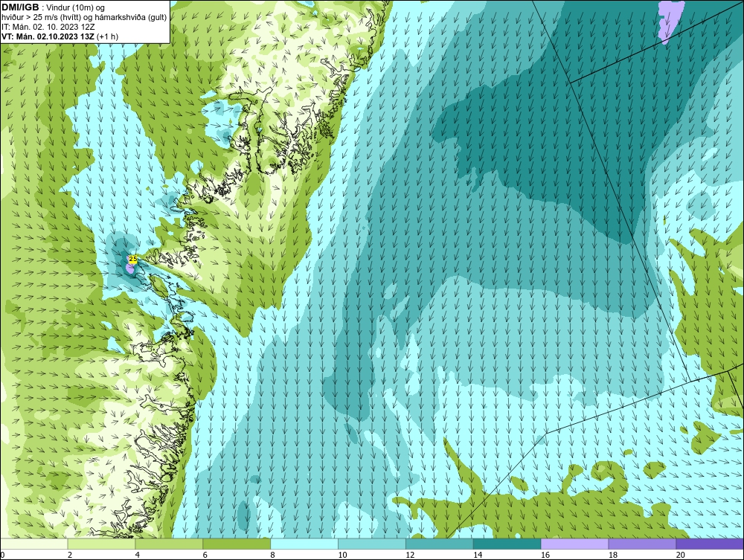Click the small purple wind maximum near 25 label
This screenshot has width=744, height=560.
coord(130,268)
